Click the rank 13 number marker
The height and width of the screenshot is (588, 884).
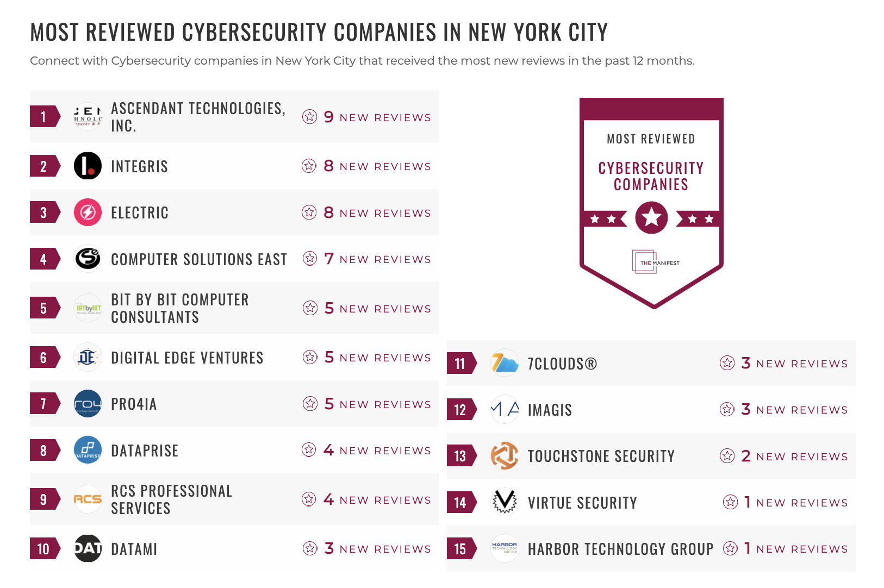(460, 456)
